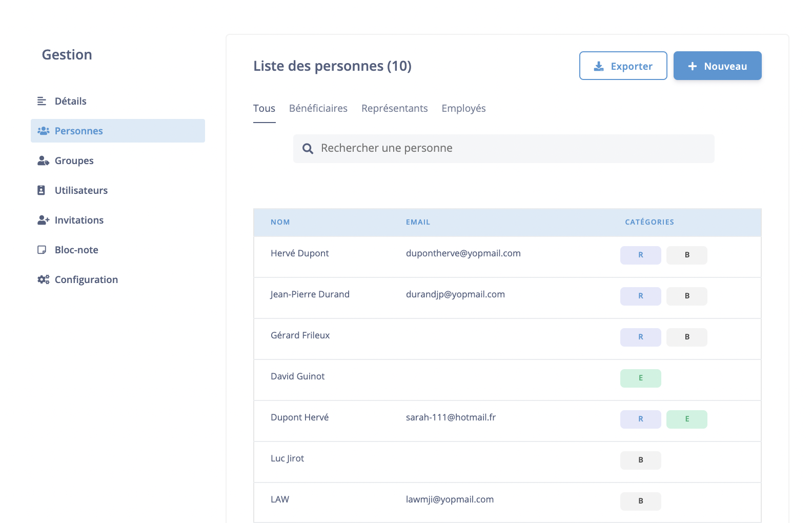
Task: Open the Représentants tab
Action: click(x=394, y=109)
